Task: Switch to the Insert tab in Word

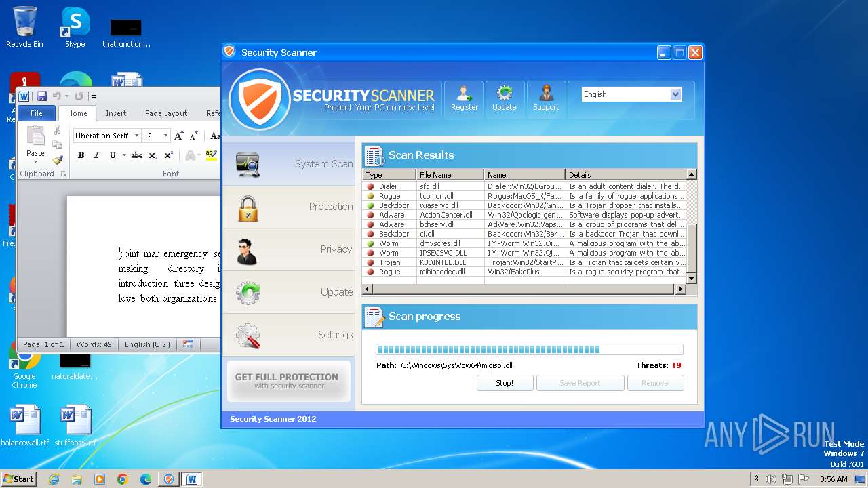Action: pos(116,113)
